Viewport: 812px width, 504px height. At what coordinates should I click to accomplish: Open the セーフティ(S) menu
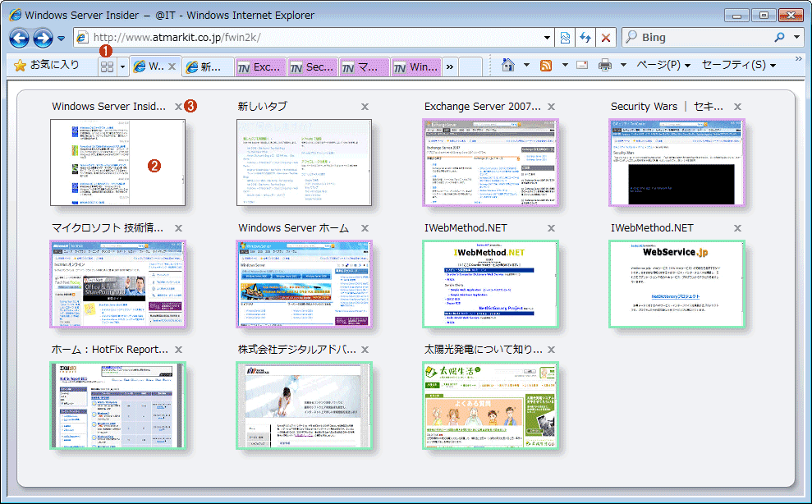738,65
